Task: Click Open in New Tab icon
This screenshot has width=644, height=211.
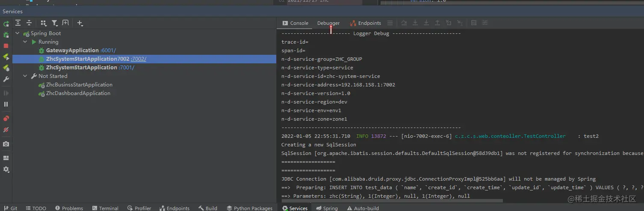Action: click(x=65, y=23)
